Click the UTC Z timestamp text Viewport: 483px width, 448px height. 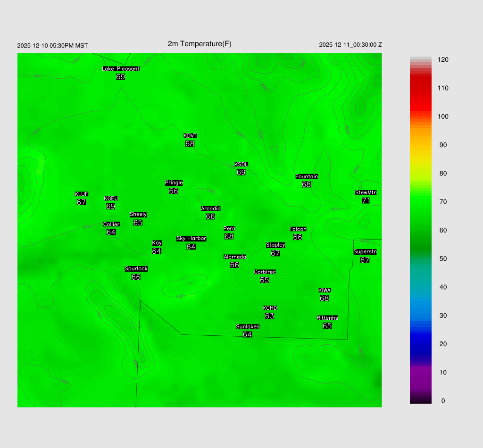pyautogui.click(x=350, y=45)
